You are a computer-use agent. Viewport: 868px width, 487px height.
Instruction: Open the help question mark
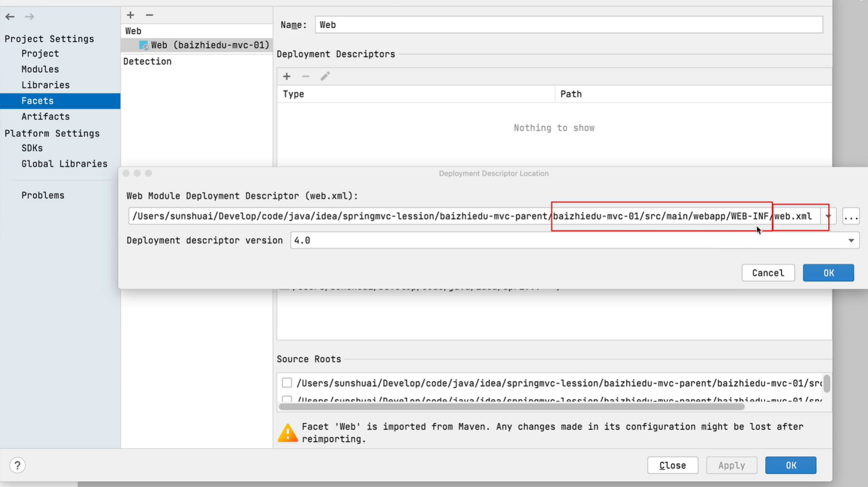pos(17,465)
